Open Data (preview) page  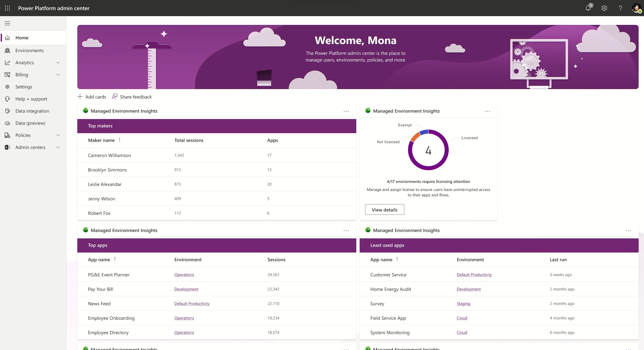(33, 123)
